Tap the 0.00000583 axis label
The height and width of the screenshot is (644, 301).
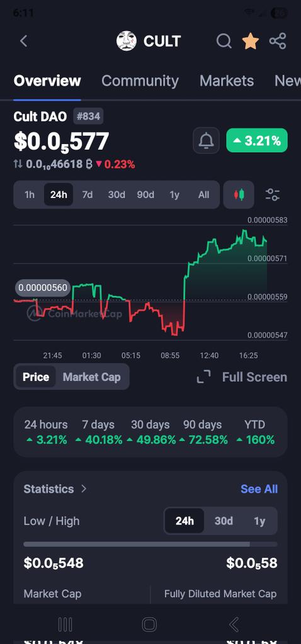[267, 220]
